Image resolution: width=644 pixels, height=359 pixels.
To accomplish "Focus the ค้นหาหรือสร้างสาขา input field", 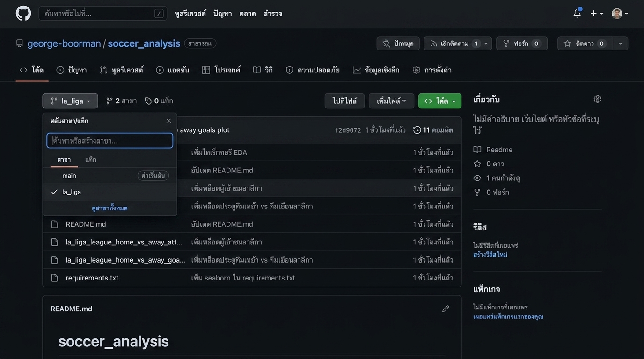I will pos(110,141).
